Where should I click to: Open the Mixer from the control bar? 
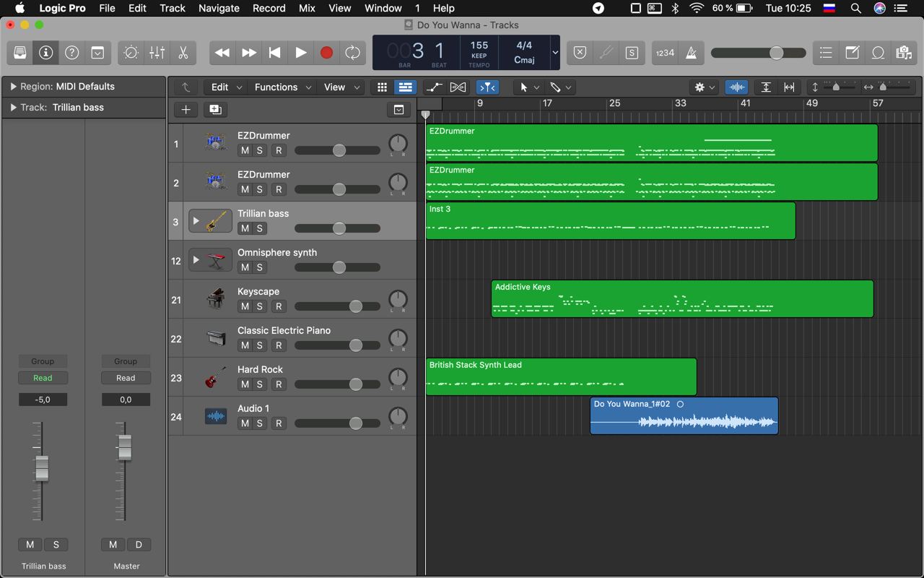point(157,53)
